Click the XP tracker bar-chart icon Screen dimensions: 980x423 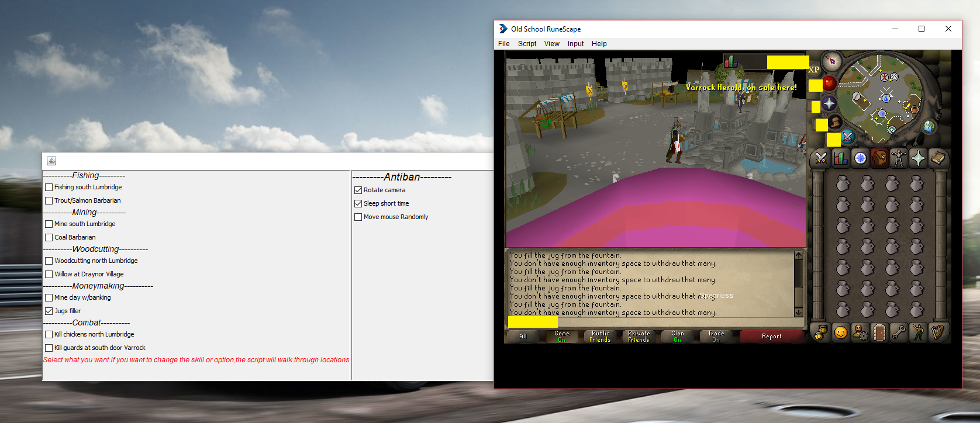tap(730, 61)
